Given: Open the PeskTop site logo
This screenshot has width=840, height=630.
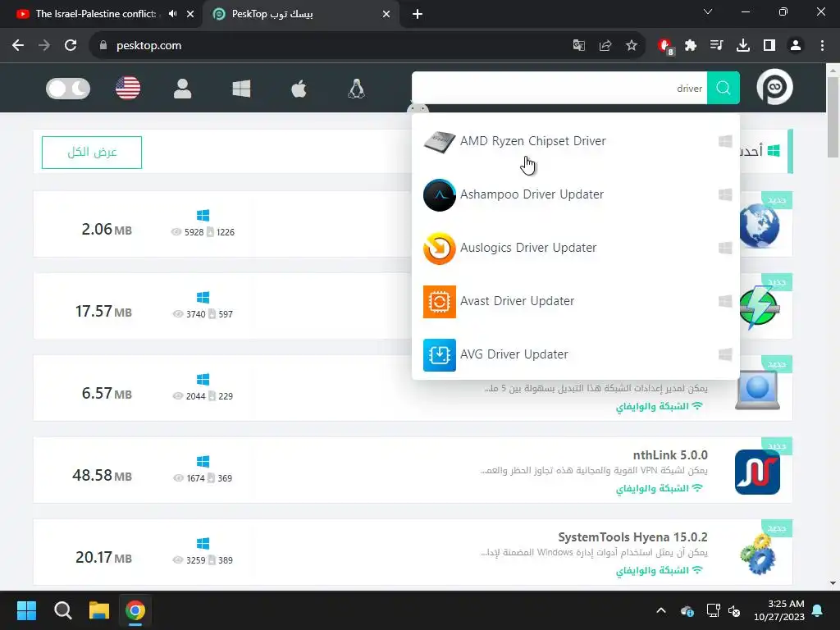Looking at the screenshot, I should tap(774, 87).
